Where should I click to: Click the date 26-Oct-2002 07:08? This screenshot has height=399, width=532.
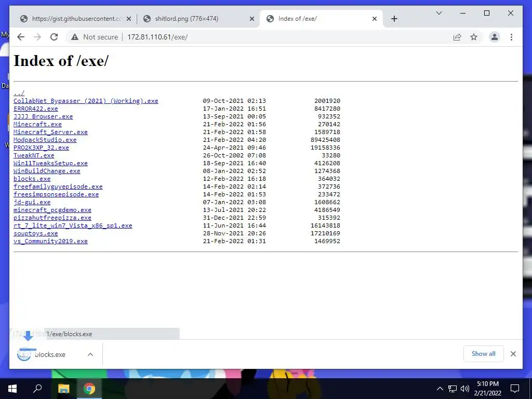click(234, 155)
